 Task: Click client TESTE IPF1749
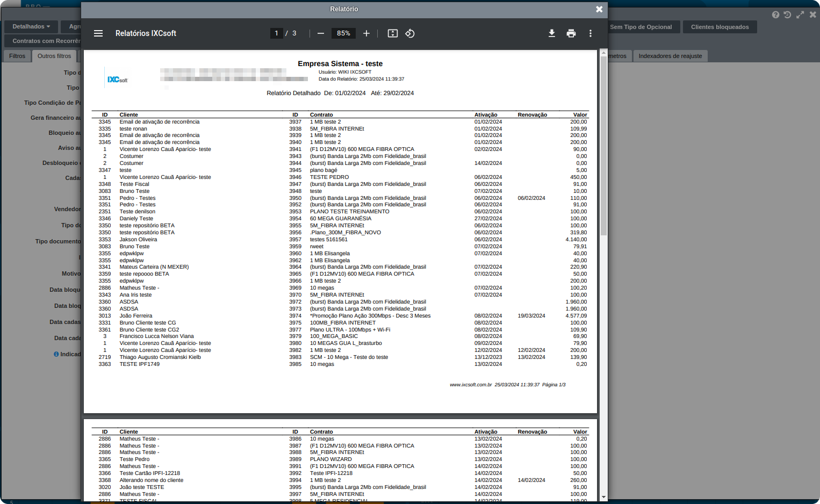(140, 364)
